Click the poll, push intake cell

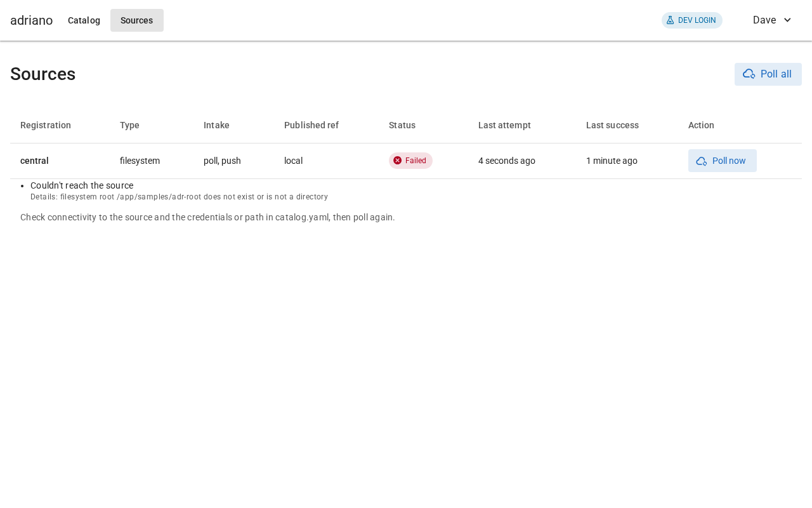[222, 161]
